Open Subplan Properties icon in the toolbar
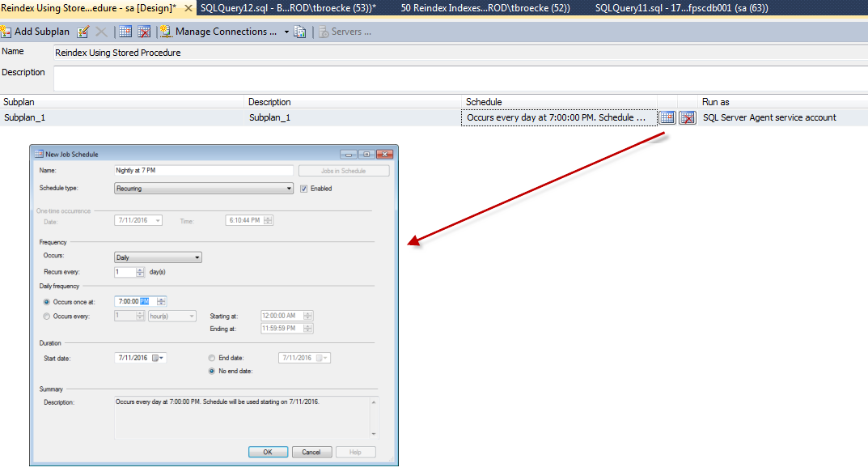The image size is (868, 476). (x=83, y=32)
